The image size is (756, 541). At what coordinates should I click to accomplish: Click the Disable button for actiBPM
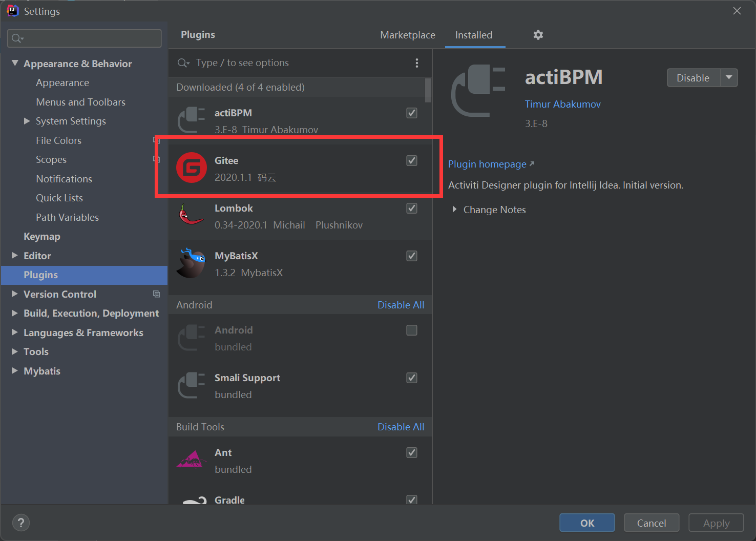[694, 78]
